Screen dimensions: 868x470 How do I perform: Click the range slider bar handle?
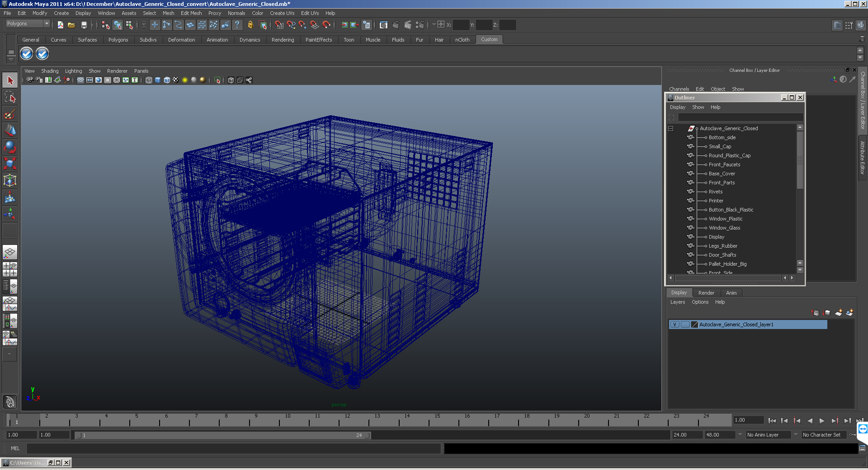[222, 435]
